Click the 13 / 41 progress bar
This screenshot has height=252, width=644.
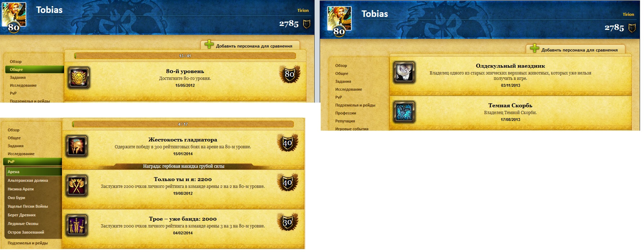pyautogui.click(x=185, y=56)
